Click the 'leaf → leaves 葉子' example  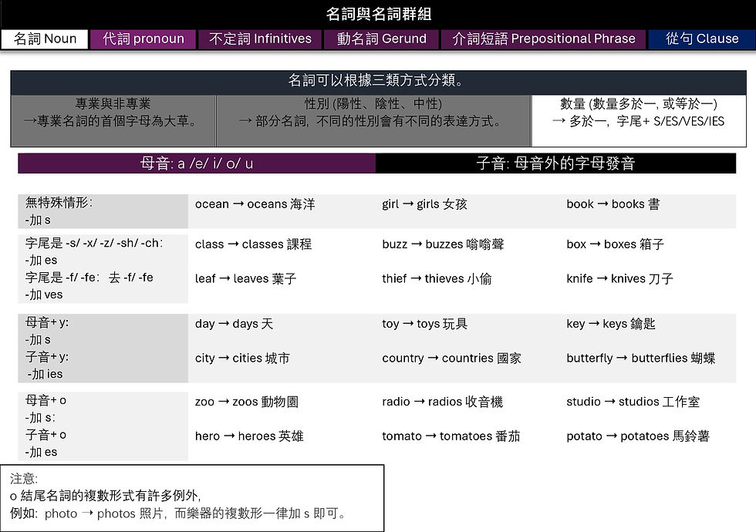[x=245, y=278]
